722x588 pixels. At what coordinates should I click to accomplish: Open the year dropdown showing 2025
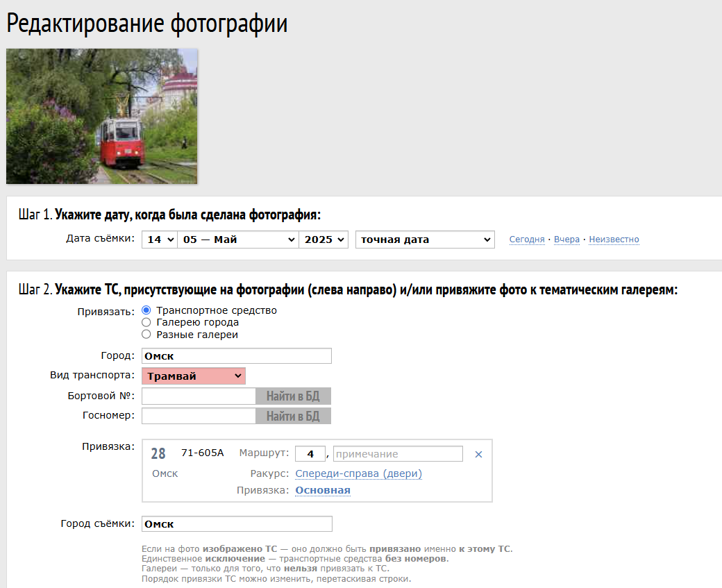pyautogui.click(x=324, y=240)
